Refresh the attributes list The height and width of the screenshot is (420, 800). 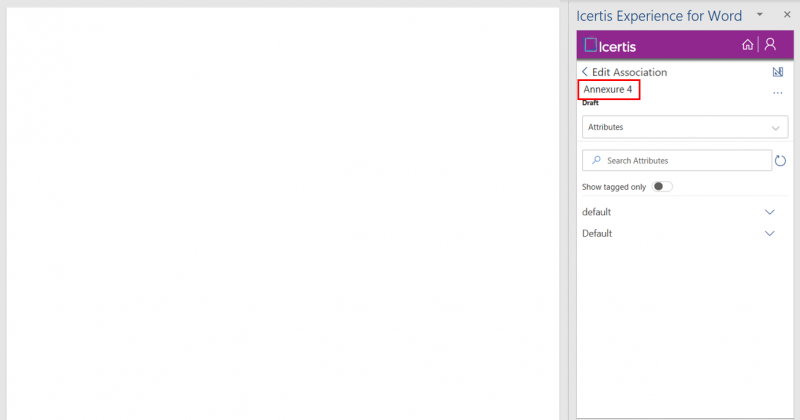pos(780,161)
